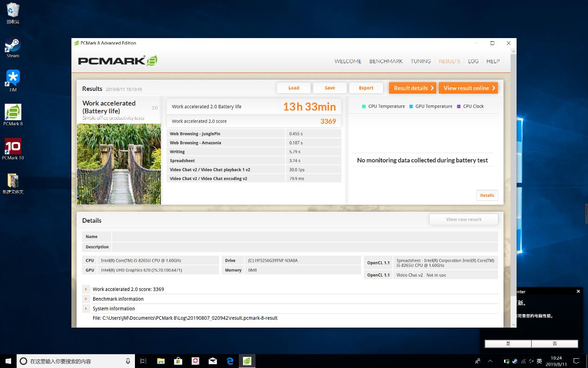588x368 pixels.
Task: Expand the System information section
Action: [86, 309]
